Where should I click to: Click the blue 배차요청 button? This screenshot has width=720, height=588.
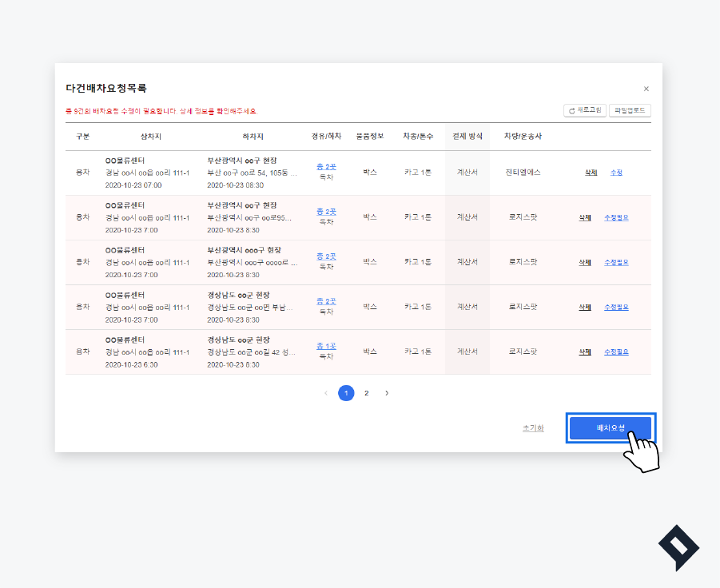tap(611, 428)
